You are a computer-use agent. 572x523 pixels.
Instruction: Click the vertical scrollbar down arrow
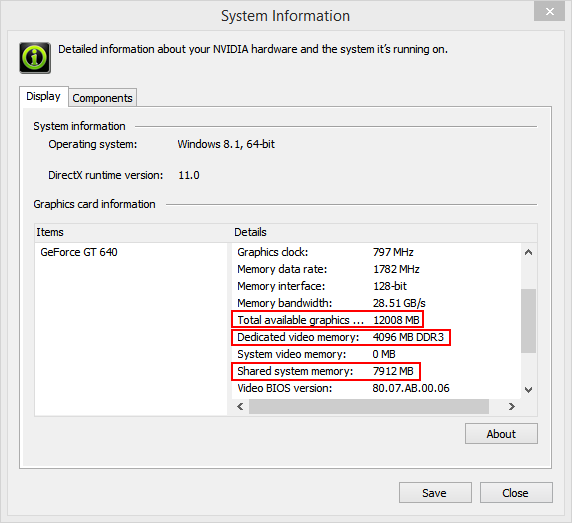(528, 390)
